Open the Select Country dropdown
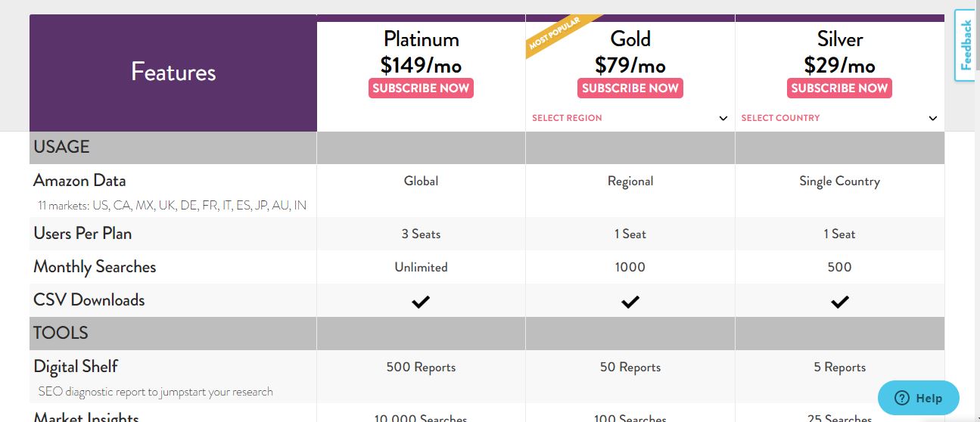The height and width of the screenshot is (422, 980). (839, 118)
